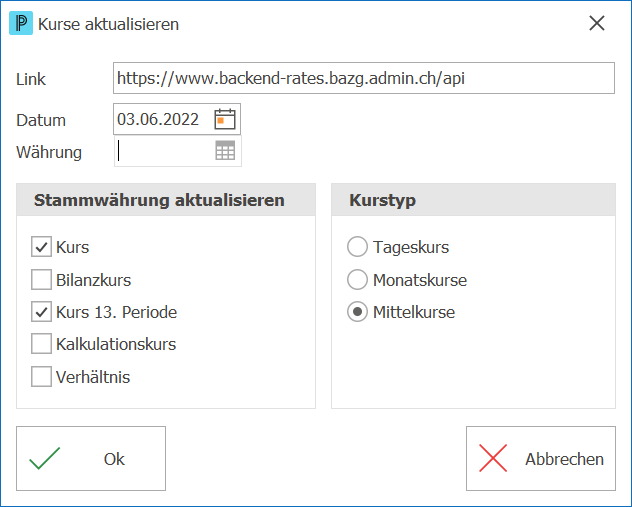The width and height of the screenshot is (632, 507).
Task: Cancel via the Abbrechen button
Action: [x=541, y=459]
